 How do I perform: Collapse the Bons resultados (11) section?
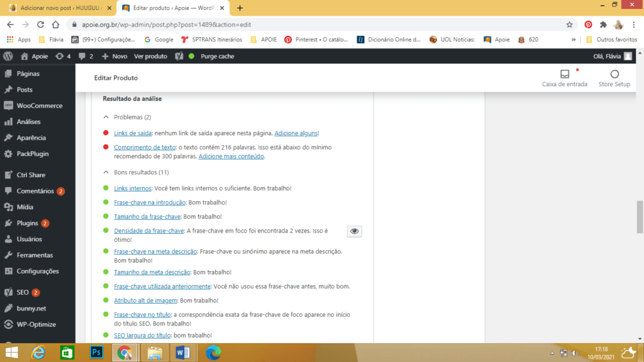(106, 172)
